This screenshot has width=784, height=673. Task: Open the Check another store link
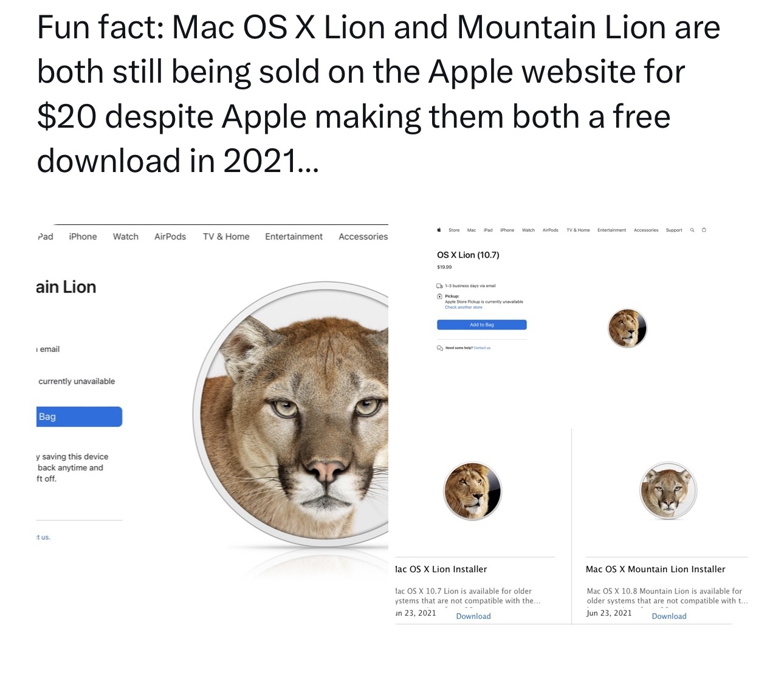click(464, 308)
